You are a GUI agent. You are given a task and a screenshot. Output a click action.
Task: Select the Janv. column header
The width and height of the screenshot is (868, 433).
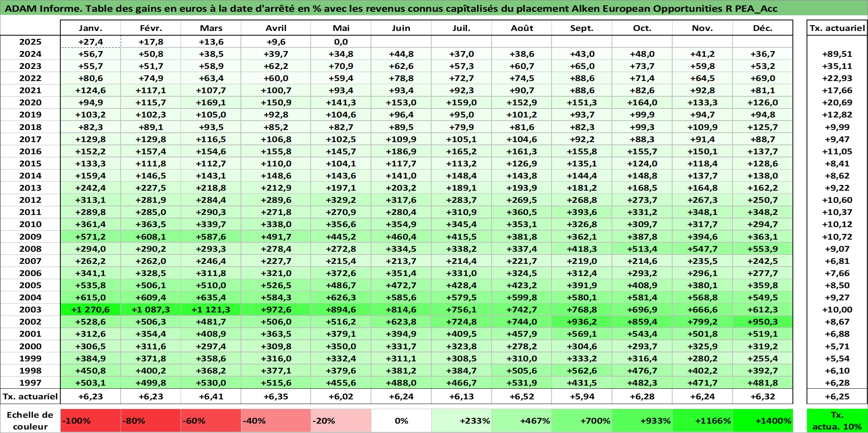coord(90,28)
